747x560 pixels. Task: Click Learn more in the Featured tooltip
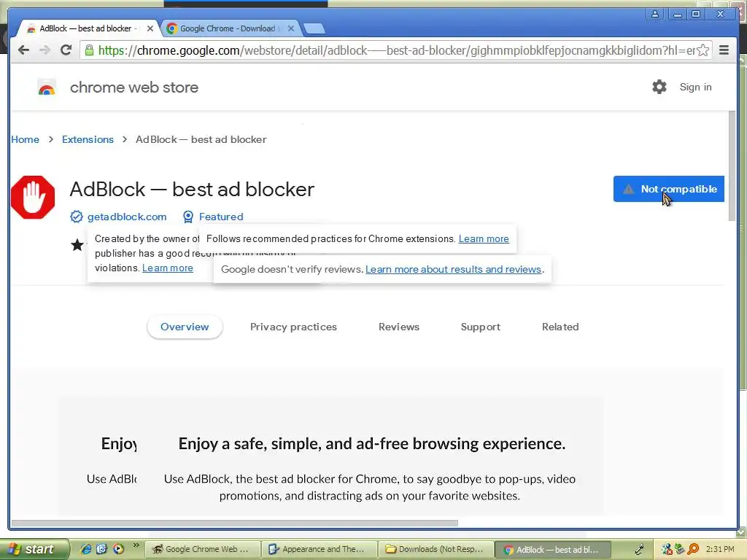(484, 238)
